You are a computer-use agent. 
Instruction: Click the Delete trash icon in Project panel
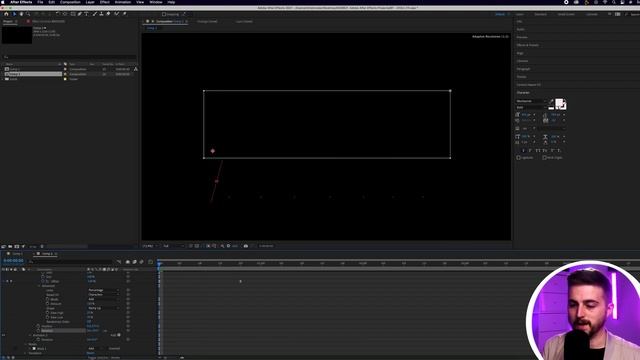point(42,247)
